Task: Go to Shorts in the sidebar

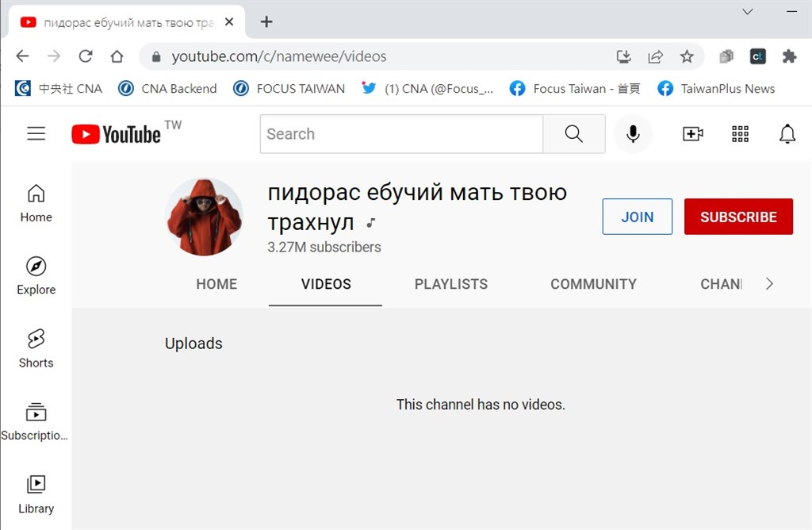Action: [x=36, y=348]
